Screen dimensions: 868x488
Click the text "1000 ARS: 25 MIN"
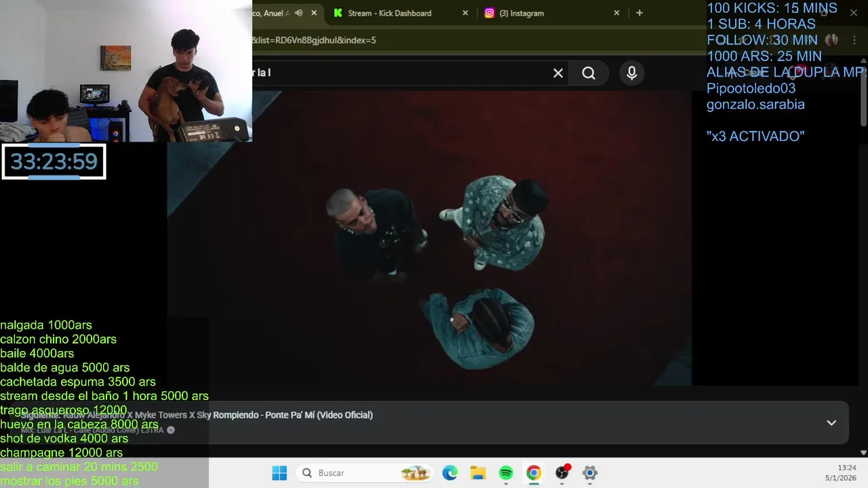pyautogui.click(x=764, y=56)
